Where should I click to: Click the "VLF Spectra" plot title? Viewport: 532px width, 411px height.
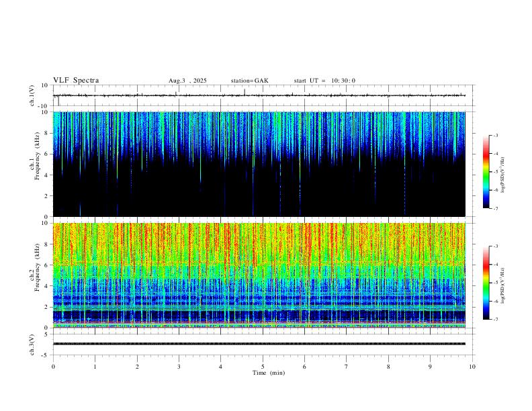(x=76, y=81)
